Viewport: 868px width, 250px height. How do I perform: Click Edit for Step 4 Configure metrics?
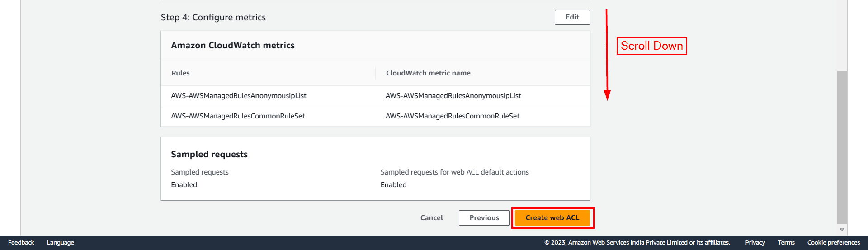(572, 17)
